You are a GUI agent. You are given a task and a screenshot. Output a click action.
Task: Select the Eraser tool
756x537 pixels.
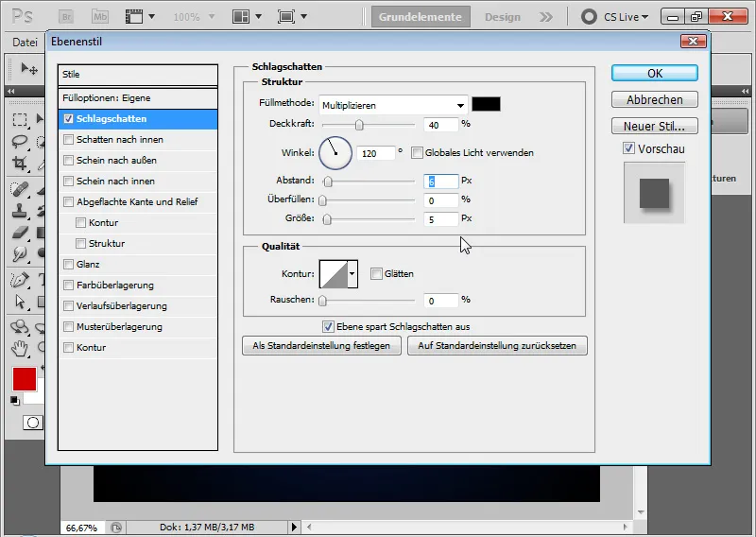(x=19, y=232)
